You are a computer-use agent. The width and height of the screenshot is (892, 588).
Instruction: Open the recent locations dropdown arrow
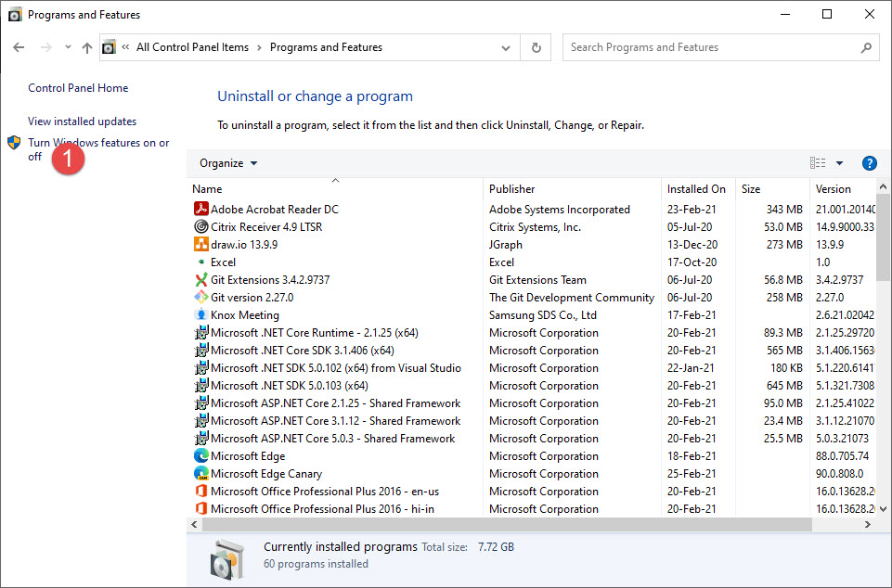pos(68,47)
